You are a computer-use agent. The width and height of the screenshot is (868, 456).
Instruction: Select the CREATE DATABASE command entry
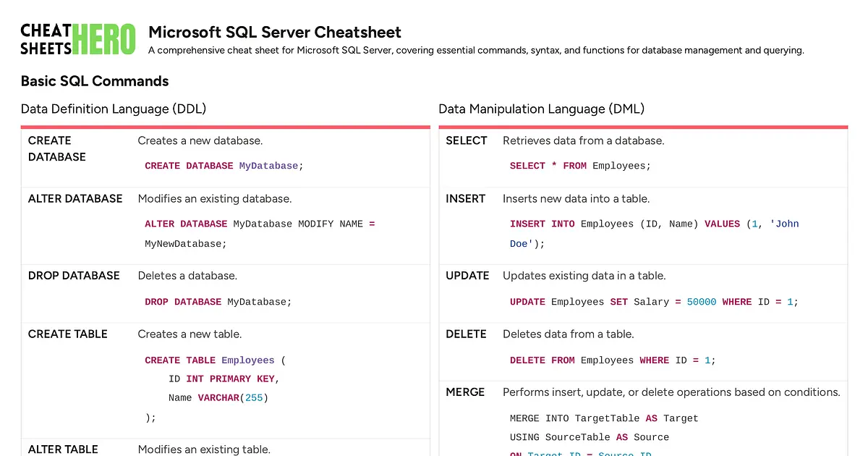56,148
